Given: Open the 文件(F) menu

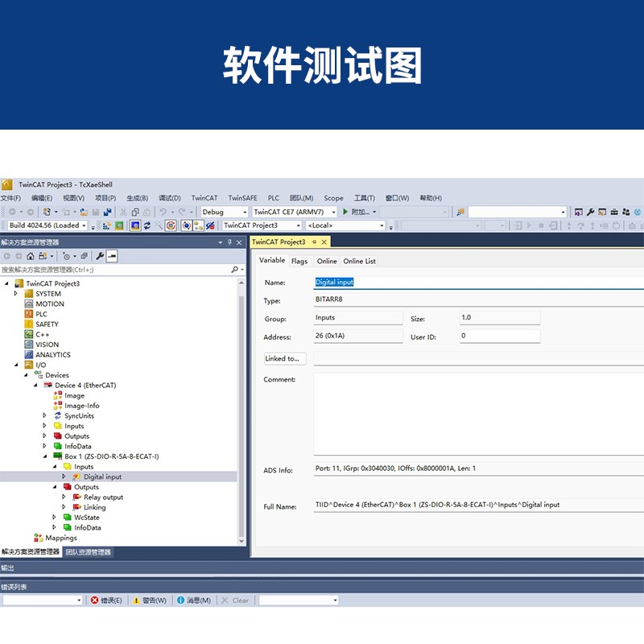Looking at the screenshot, I should (10, 198).
